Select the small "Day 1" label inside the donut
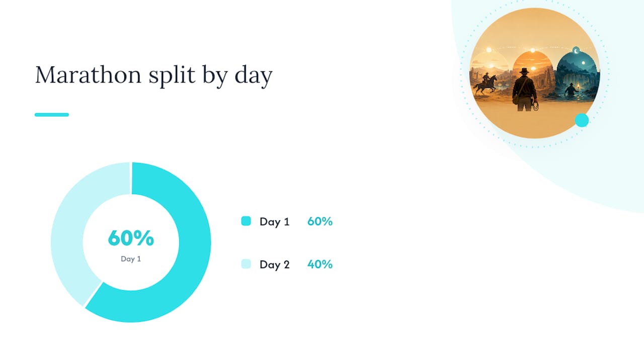The image size is (644, 362). tap(131, 259)
